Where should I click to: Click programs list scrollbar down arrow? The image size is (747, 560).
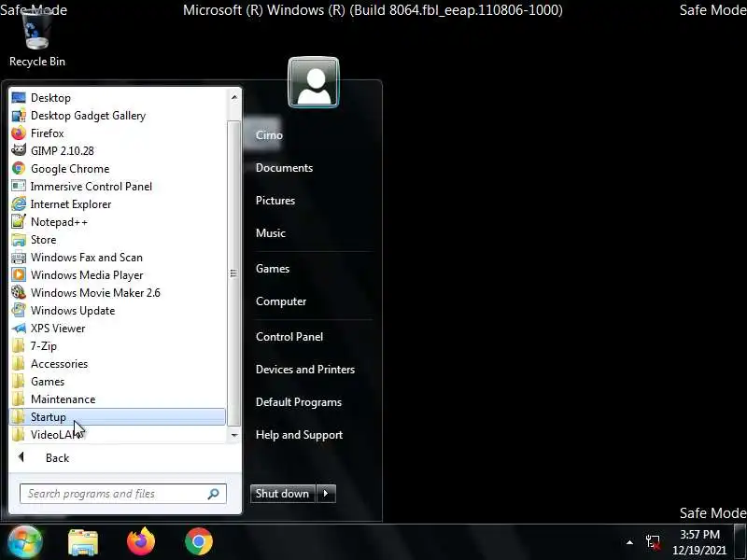234,435
